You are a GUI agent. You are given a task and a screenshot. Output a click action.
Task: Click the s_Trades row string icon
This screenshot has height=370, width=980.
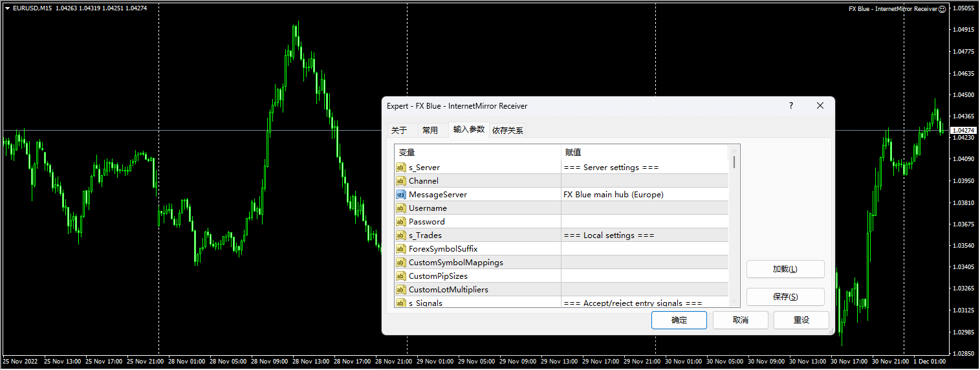coord(400,235)
